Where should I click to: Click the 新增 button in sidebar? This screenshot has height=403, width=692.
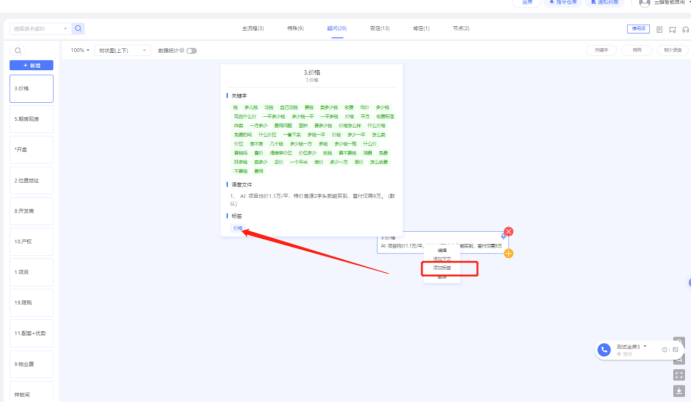pos(31,65)
